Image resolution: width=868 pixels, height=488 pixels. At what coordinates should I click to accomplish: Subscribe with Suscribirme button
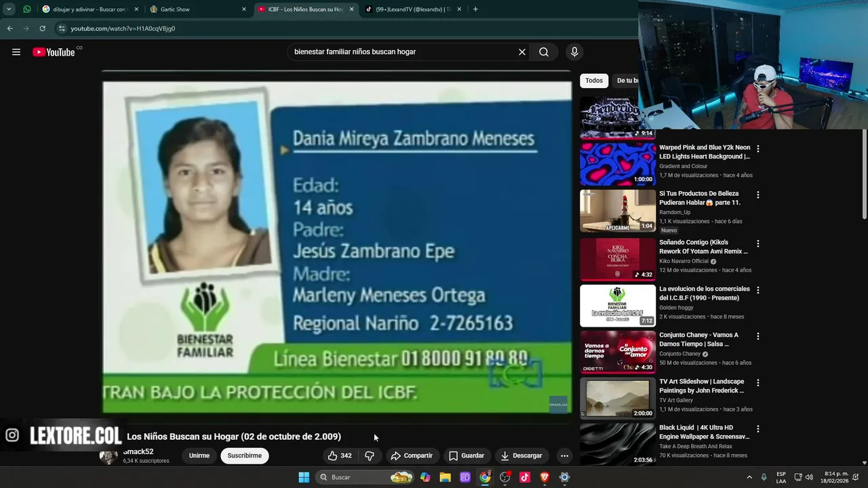pos(245,455)
